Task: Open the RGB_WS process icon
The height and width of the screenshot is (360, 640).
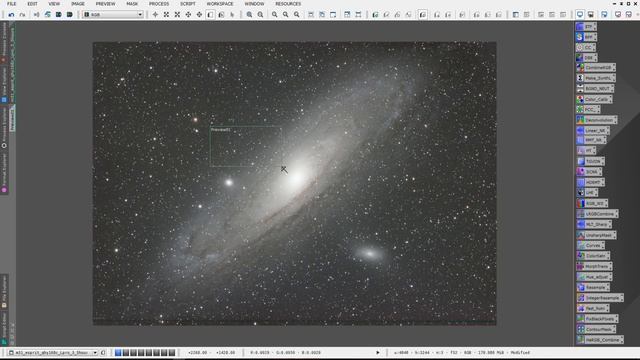Action: [592, 203]
